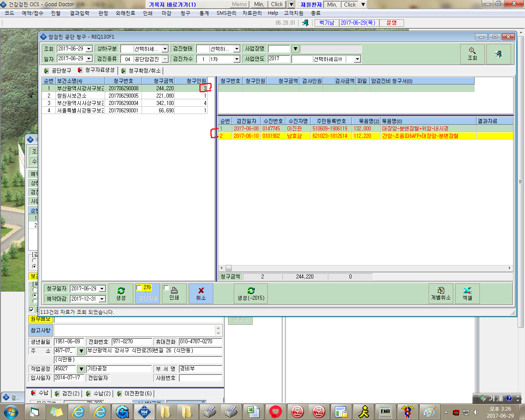Toggle the checkbox above the 원무메모 label
The image size is (525, 420).
click(x=31, y=310)
